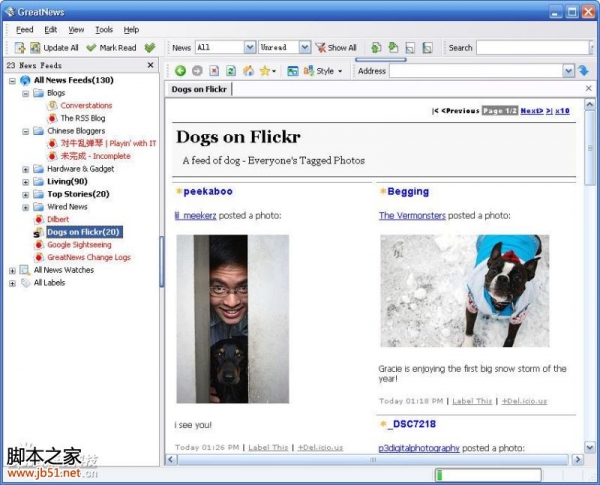
Task: Click the peekaboo photo thumbnail
Action: [x=233, y=318]
